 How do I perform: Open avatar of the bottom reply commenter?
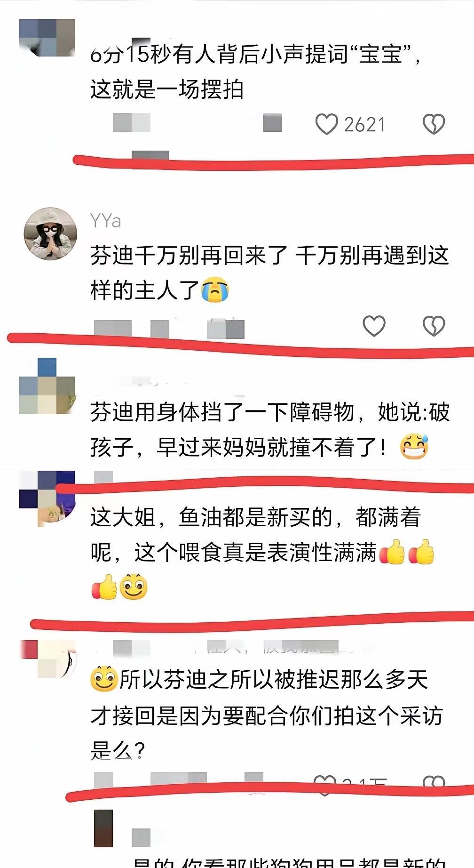[103, 828]
